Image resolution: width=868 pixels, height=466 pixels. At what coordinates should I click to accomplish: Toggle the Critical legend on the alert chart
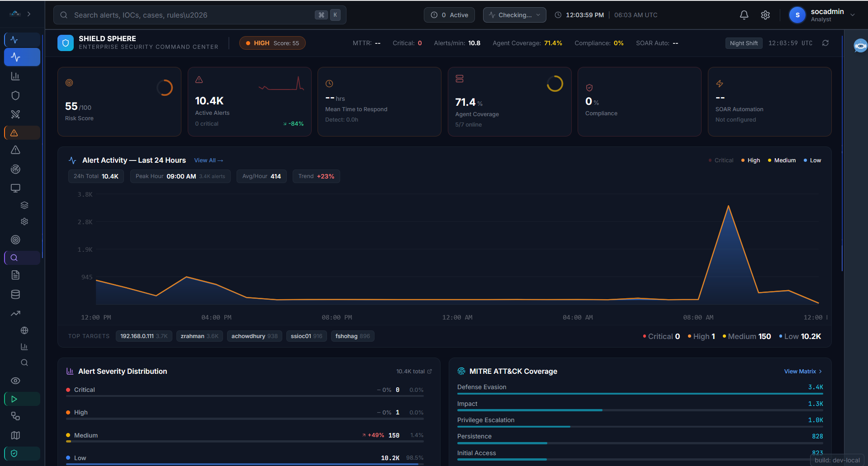(x=720, y=160)
